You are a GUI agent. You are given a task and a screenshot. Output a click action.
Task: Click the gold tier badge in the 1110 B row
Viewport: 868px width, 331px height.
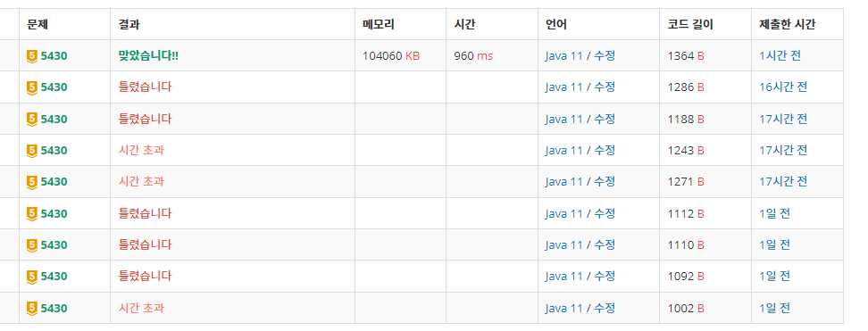coord(32,245)
